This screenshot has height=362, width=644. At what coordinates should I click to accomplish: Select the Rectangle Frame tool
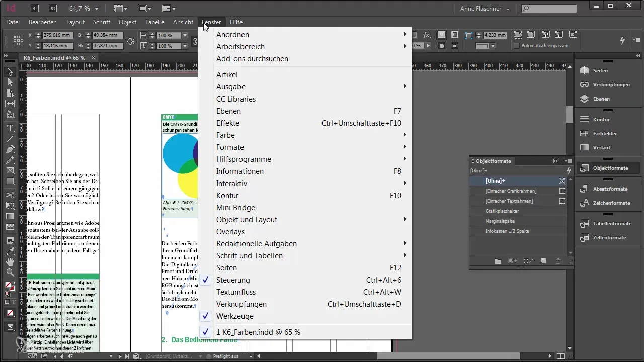[10, 171]
